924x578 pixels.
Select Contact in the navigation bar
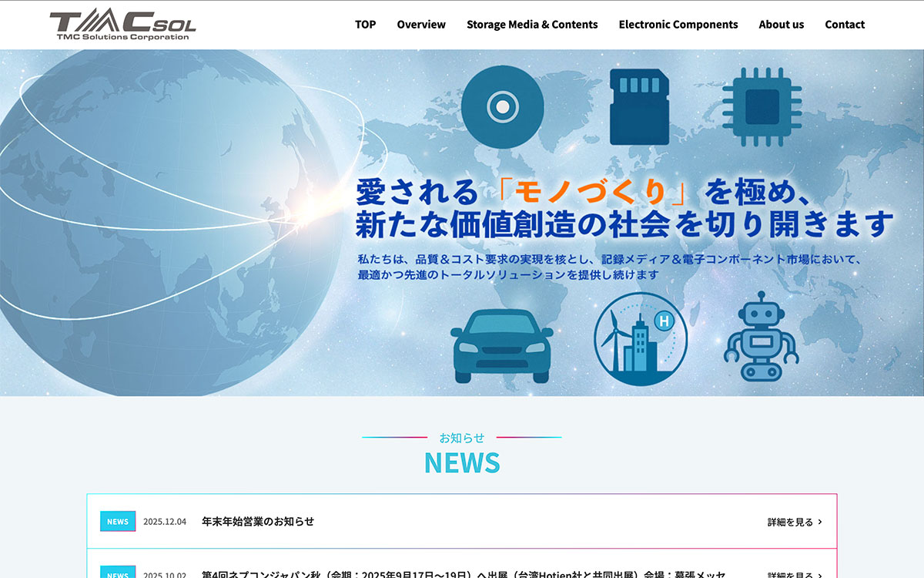pos(845,25)
